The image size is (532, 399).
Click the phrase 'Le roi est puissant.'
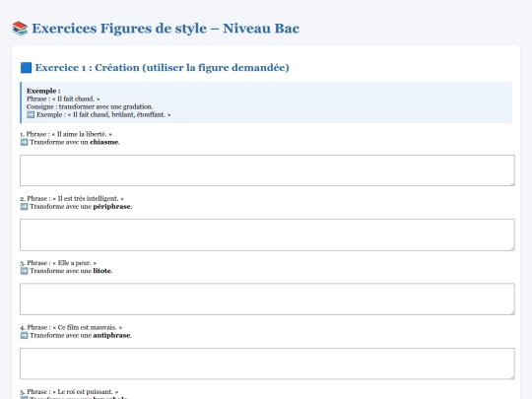coord(86,391)
